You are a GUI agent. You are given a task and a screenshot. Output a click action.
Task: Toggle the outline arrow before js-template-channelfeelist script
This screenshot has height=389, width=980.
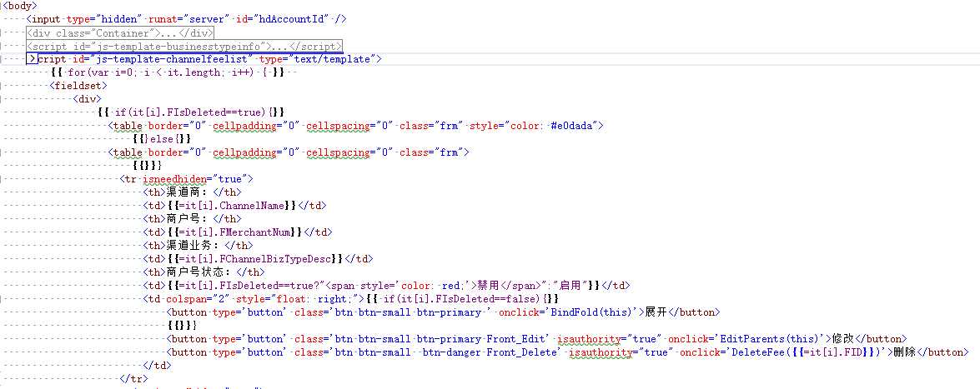pyautogui.click(x=32, y=59)
